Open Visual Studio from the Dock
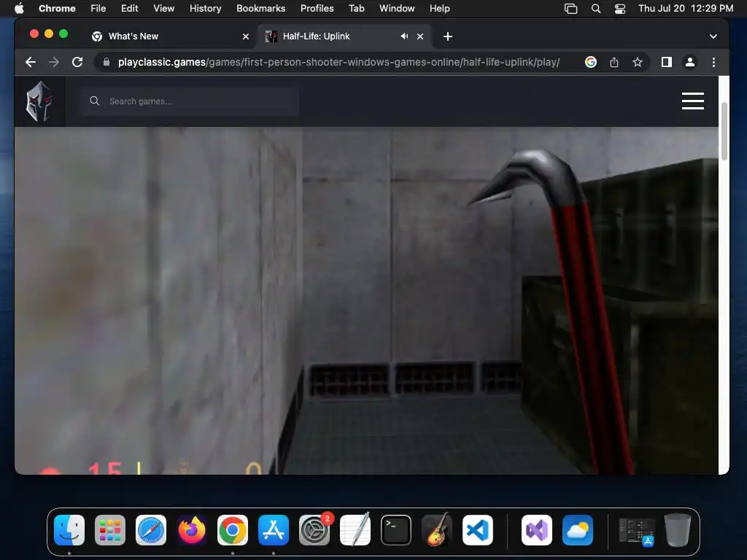The width and height of the screenshot is (747, 560). pyautogui.click(x=536, y=530)
